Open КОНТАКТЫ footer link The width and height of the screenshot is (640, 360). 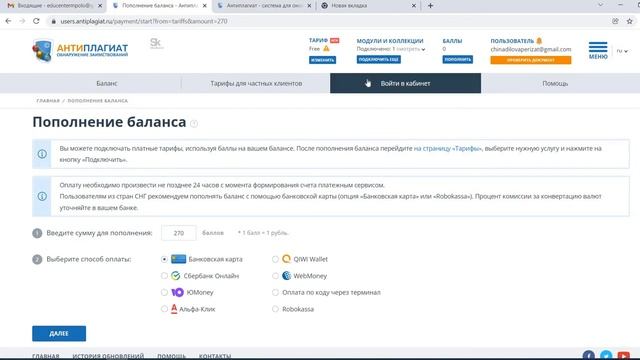215,356
